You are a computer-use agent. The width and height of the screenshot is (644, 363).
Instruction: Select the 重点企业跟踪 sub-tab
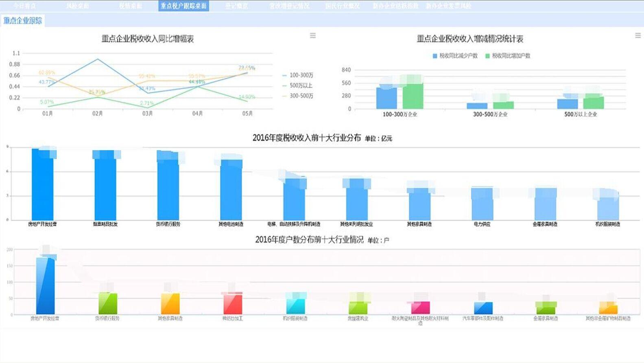point(22,20)
